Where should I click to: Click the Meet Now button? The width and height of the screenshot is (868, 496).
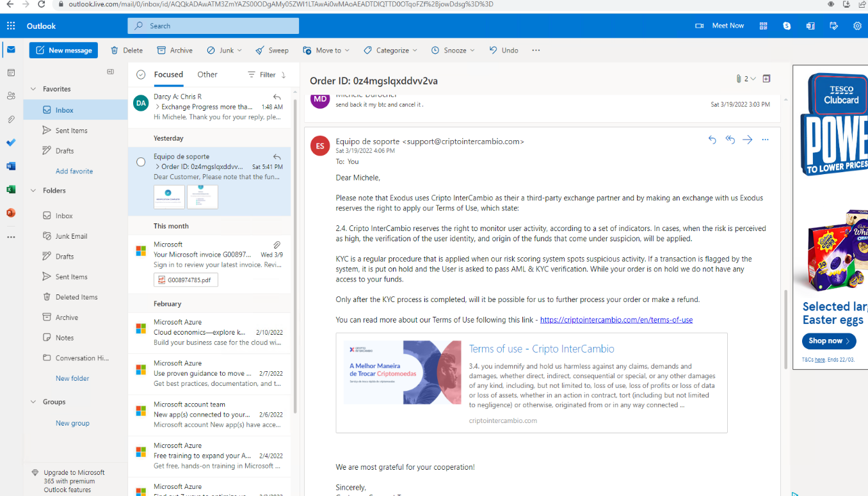pos(719,26)
